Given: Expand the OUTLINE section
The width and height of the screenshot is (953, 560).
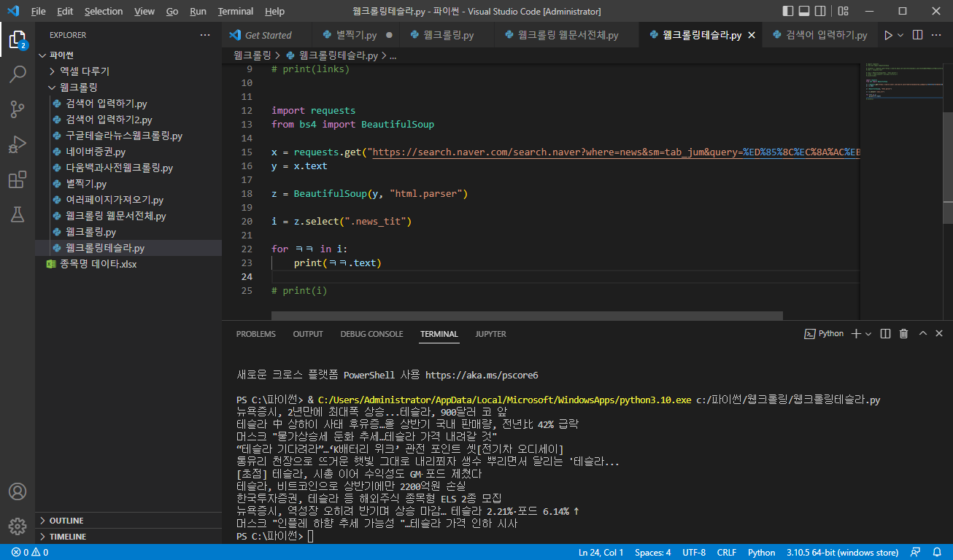Looking at the screenshot, I should coord(128,521).
